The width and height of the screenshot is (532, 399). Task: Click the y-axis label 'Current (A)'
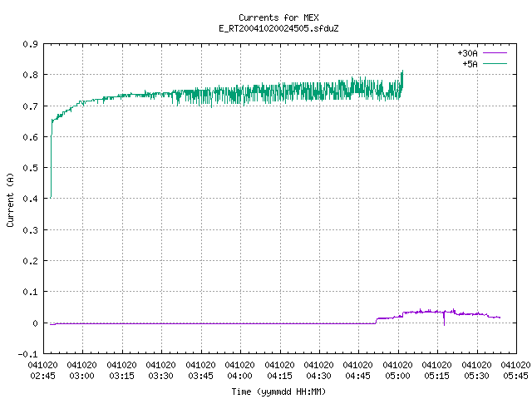tap(10, 199)
